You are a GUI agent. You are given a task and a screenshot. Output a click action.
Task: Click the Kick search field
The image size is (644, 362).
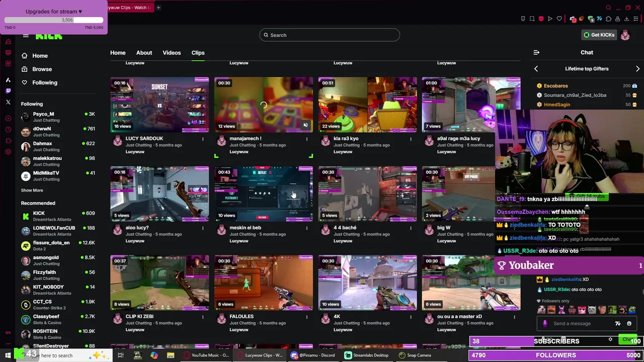pyautogui.click(x=330, y=35)
